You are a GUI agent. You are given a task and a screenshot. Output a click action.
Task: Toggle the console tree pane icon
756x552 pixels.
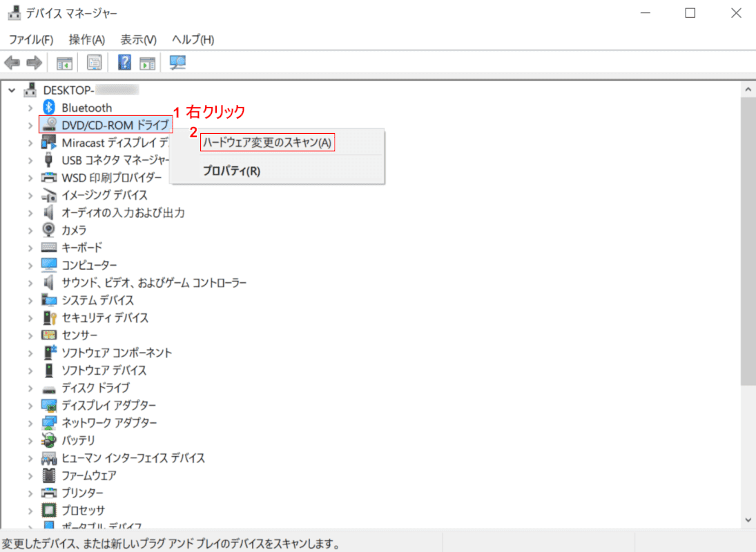[x=64, y=63]
